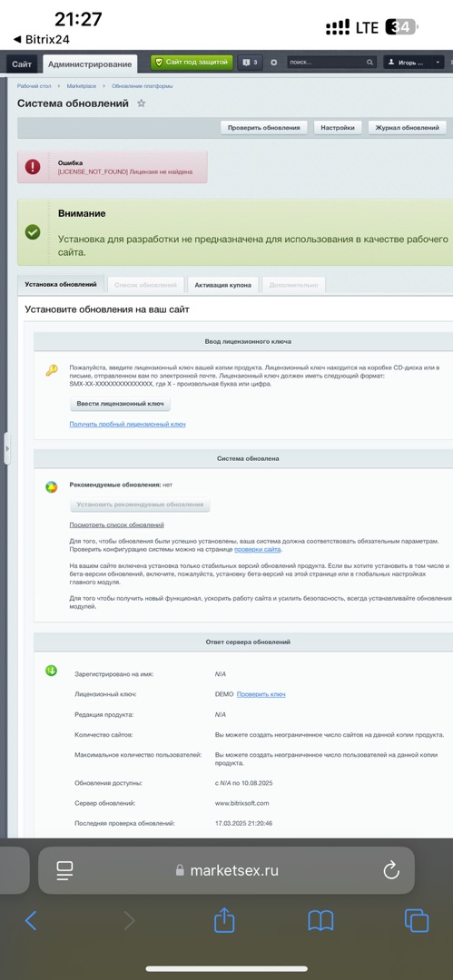Screen dimensions: 453x980
Task: Click the settings gear icon in top bar
Action: [x=273, y=63]
